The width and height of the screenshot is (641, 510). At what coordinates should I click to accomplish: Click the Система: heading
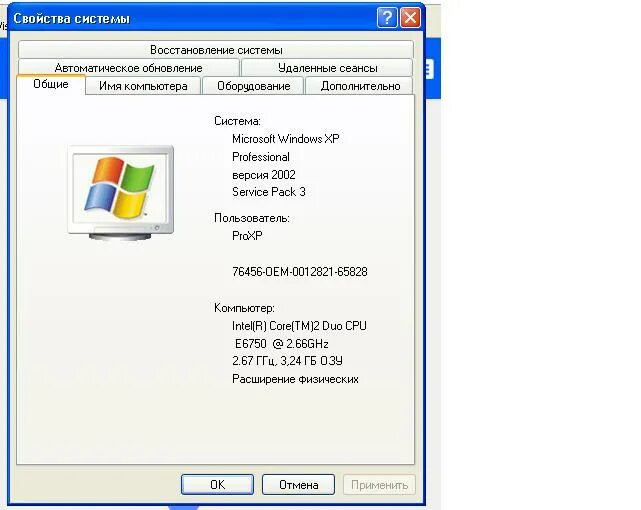tap(237, 121)
